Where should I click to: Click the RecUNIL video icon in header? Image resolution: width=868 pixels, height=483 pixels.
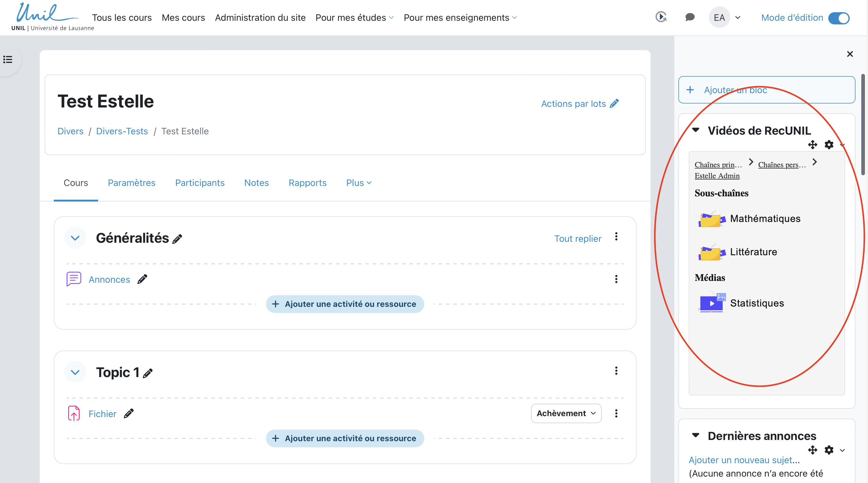coord(661,17)
